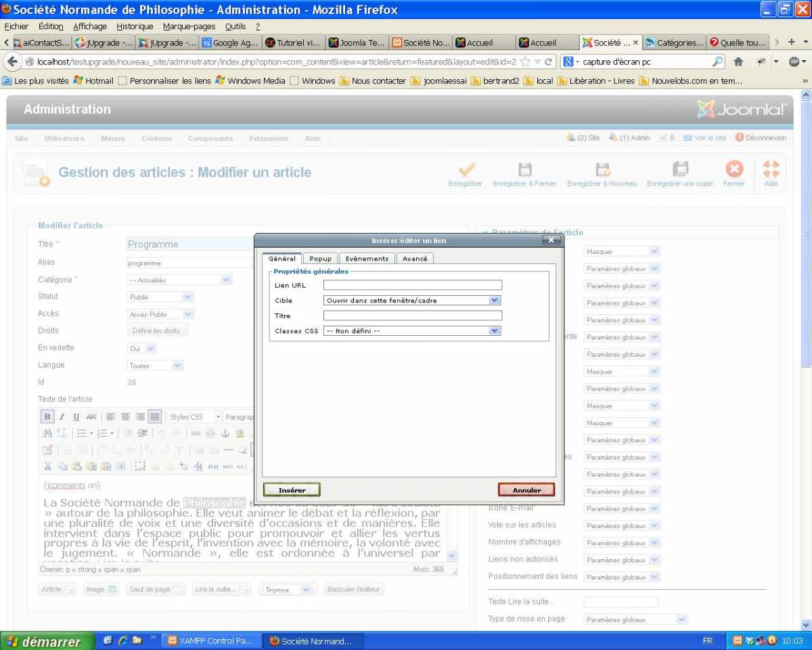Click the Enregistrer & Fermer disk icon
The width and height of the screenshot is (812, 650).
point(524,169)
